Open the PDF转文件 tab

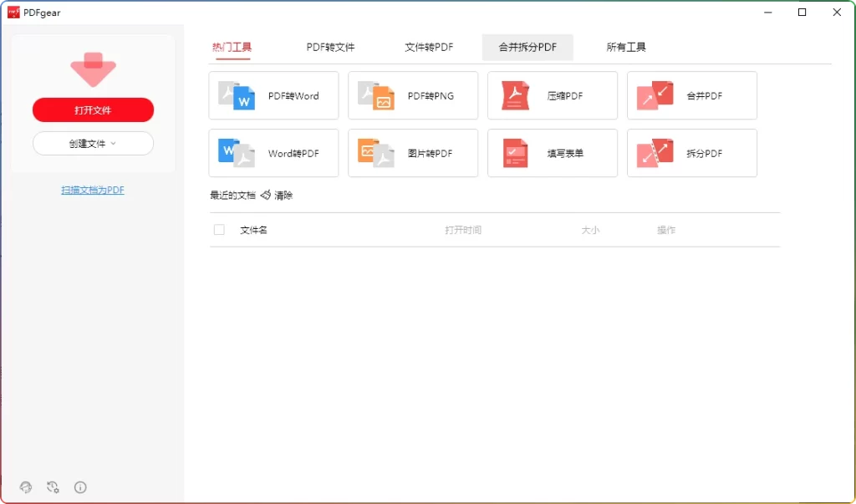331,47
